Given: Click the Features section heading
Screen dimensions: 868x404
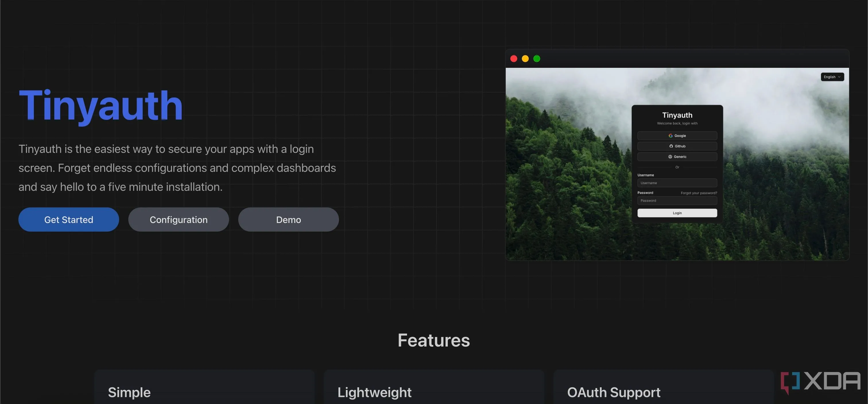Looking at the screenshot, I should 434,340.
